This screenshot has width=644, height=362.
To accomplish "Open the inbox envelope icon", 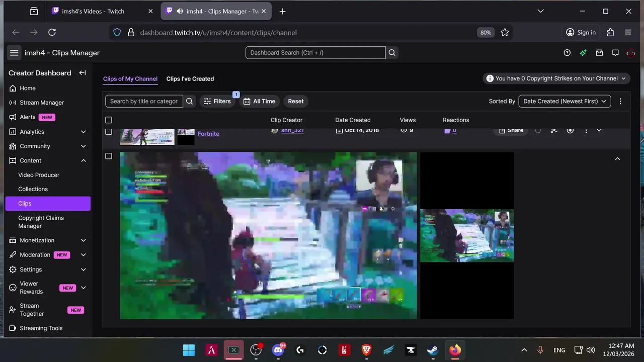I will coord(599,53).
